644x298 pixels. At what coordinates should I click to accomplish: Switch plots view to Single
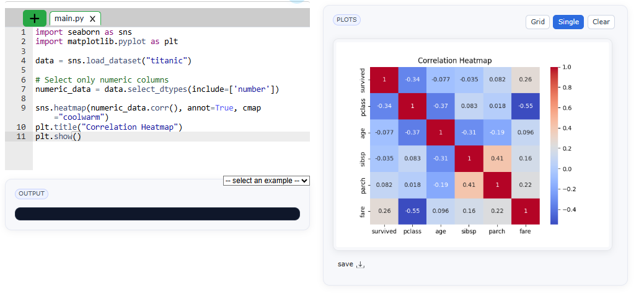click(x=568, y=22)
